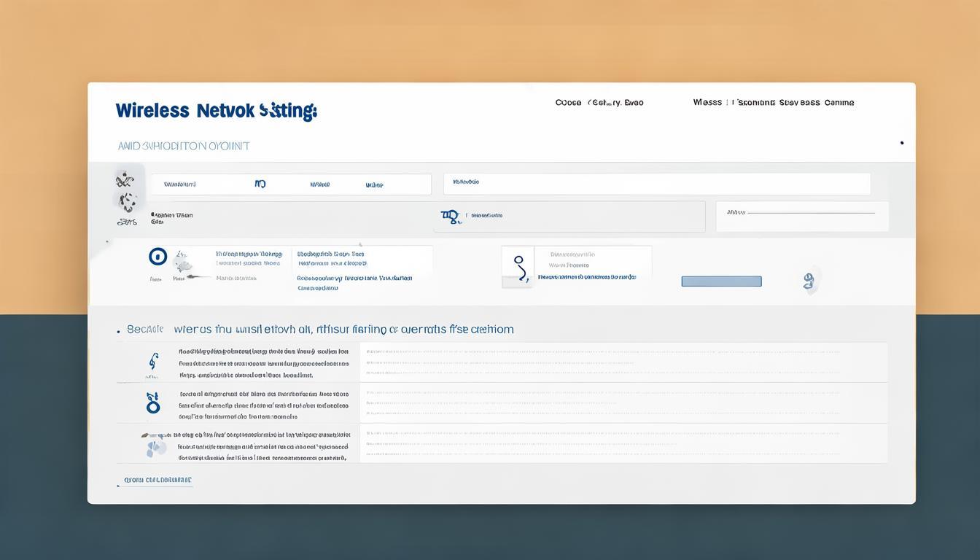The height and width of the screenshot is (560, 980).
Task: Click middle icon in left sidebar
Action: tap(127, 201)
